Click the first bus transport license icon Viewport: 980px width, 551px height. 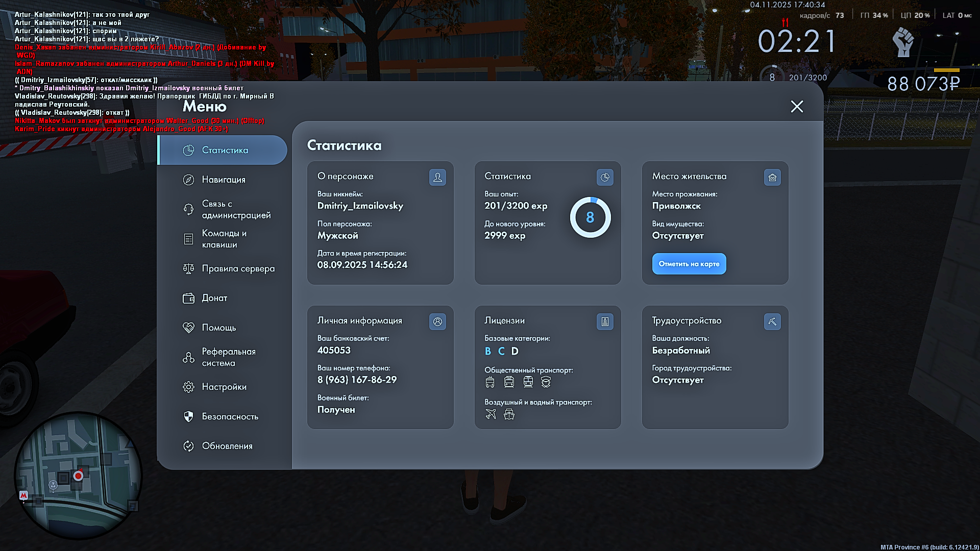click(490, 382)
